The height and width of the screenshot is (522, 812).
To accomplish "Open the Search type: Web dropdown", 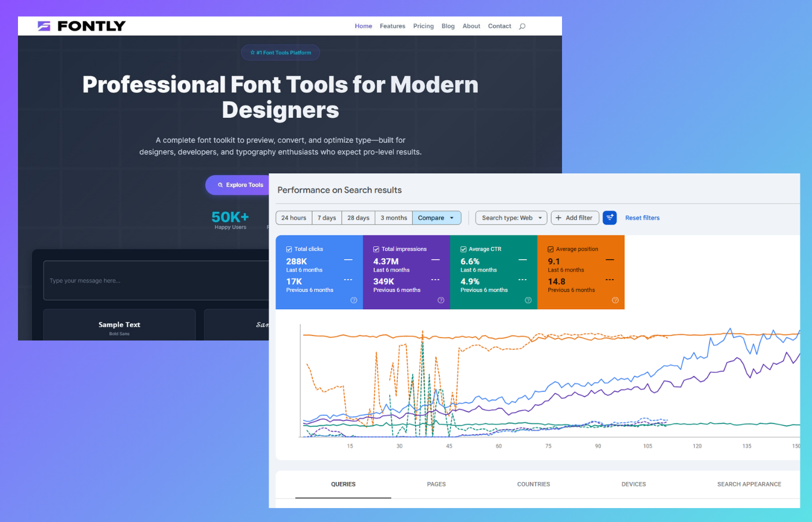I will pyautogui.click(x=511, y=218).
